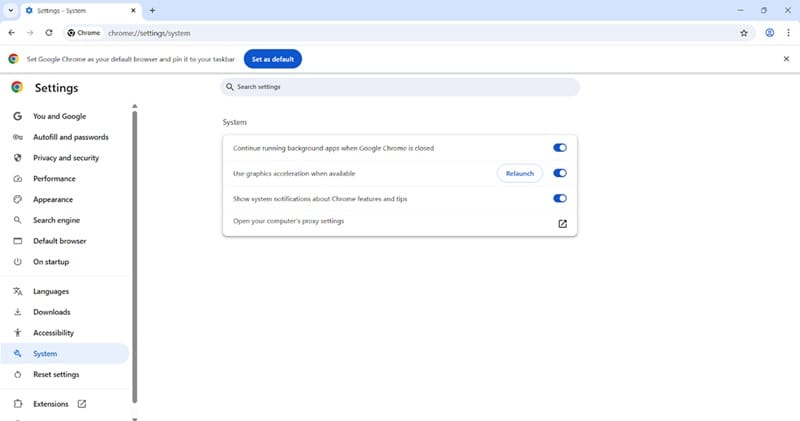
Task: Open Privacy and security section
Action: point(66,158)
